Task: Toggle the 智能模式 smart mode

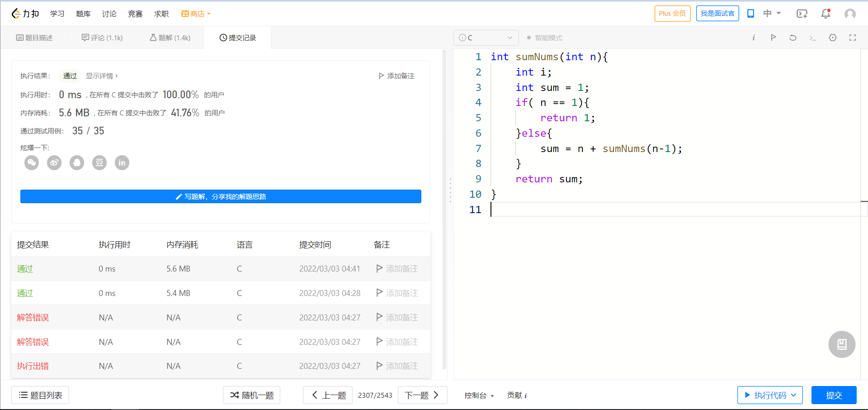Action: point(545,38)
